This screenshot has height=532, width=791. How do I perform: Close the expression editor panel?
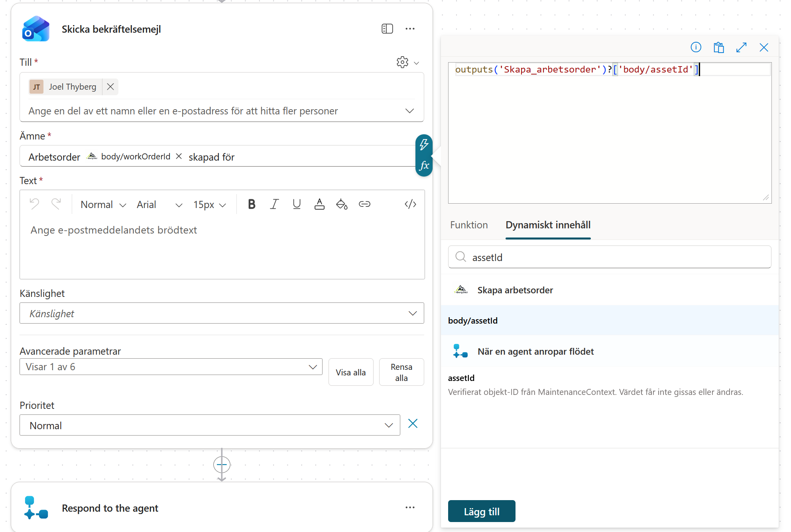coord(764,47)
